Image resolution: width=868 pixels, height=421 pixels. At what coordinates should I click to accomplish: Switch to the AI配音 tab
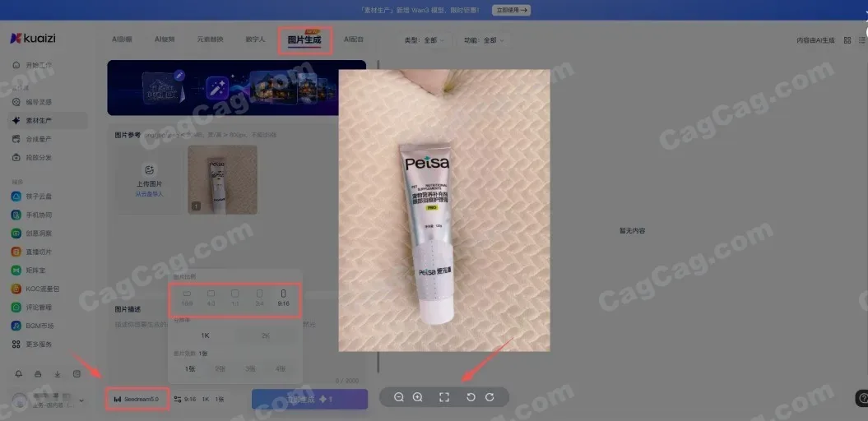(x=354, y=39)
